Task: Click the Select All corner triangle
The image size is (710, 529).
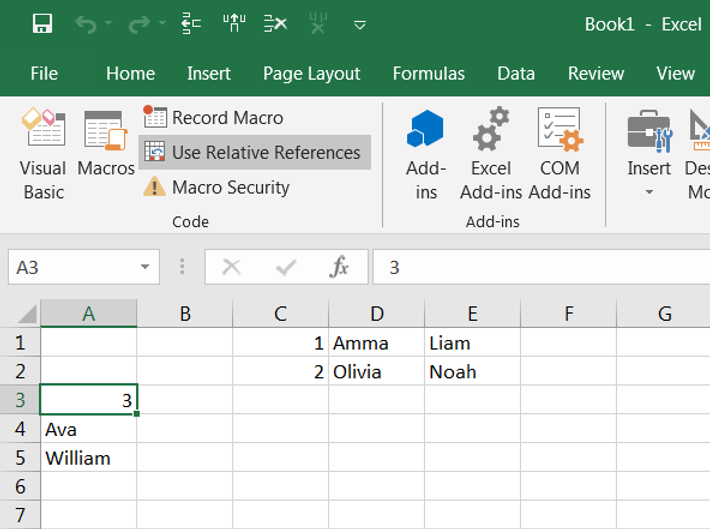Action: pos(24,314)
